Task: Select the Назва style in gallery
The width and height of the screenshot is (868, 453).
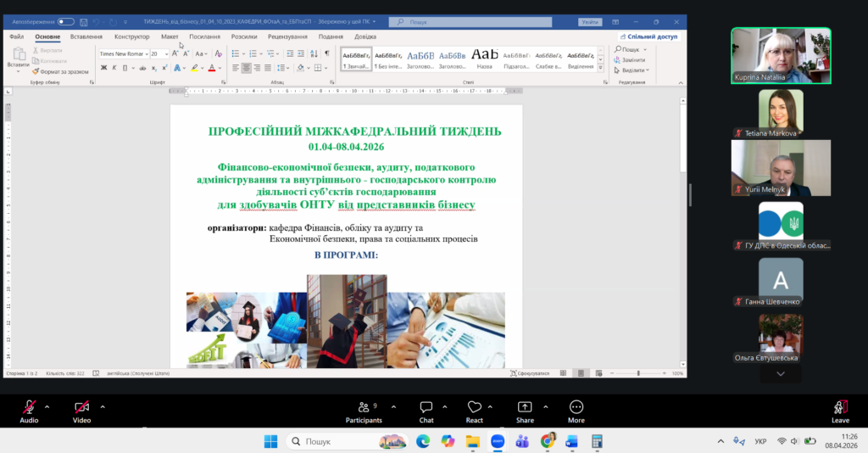Action: click(484, 59)
